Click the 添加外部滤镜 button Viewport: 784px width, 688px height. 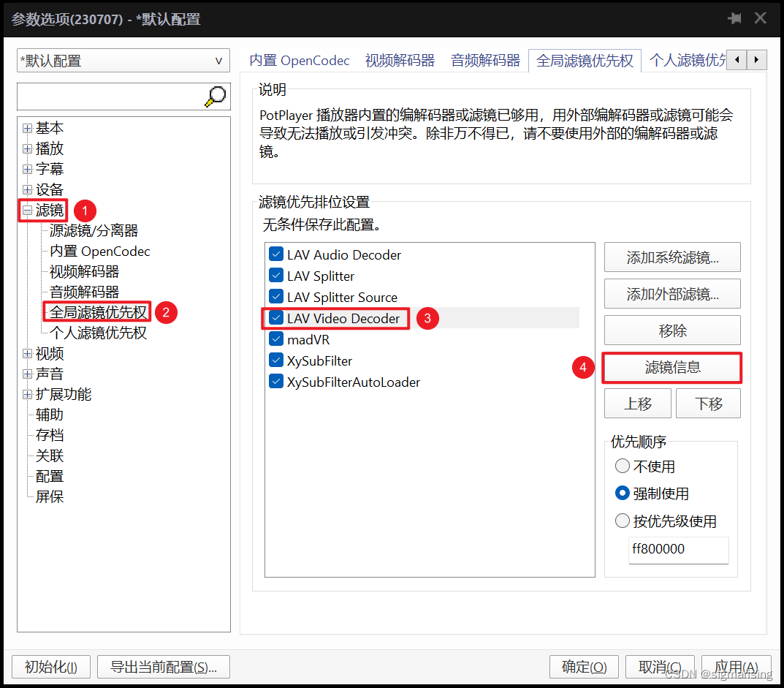[672, 294]
